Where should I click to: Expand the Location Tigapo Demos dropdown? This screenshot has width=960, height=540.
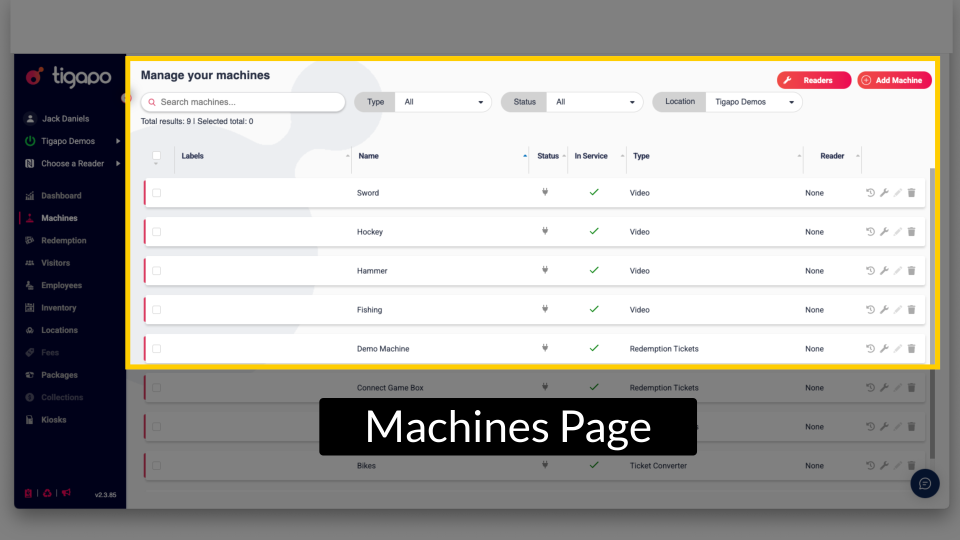coord(753,102)
